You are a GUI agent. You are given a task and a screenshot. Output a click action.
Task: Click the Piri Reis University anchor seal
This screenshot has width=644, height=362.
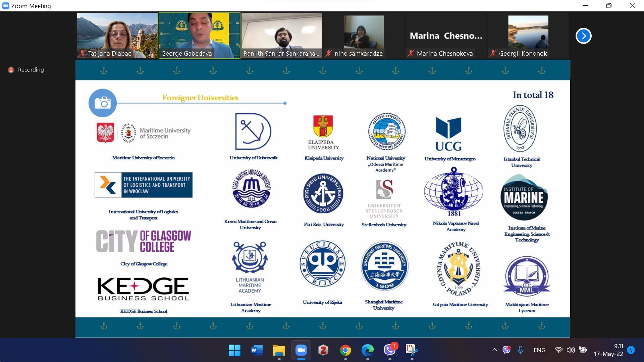tap(323, 193)
